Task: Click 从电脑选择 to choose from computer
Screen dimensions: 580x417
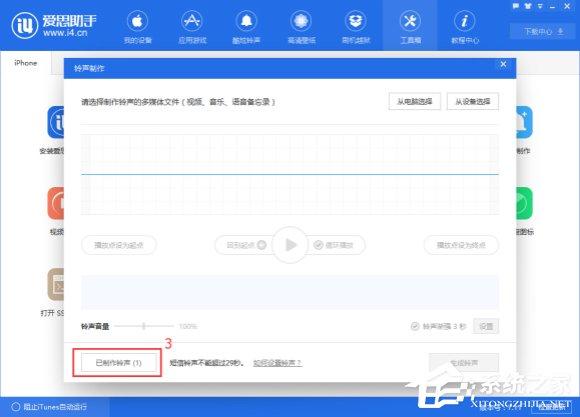Action: pos(414,101)
